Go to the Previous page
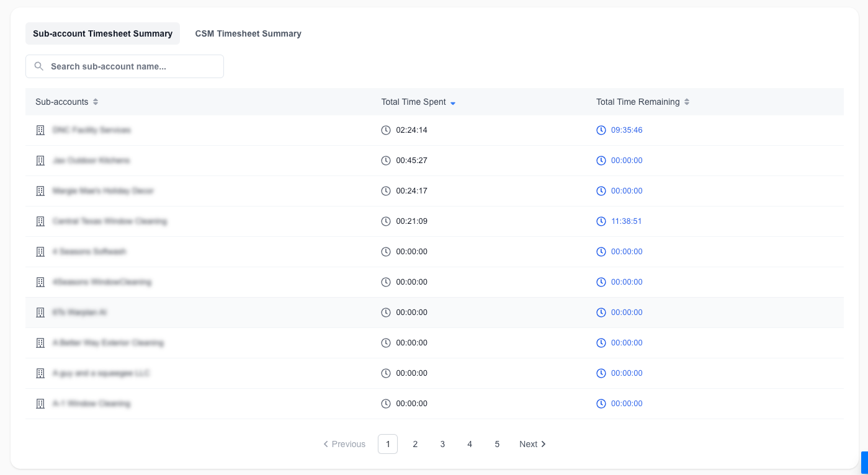The height and width of the screenshot is (475, 868). click(x=344, y=444)
